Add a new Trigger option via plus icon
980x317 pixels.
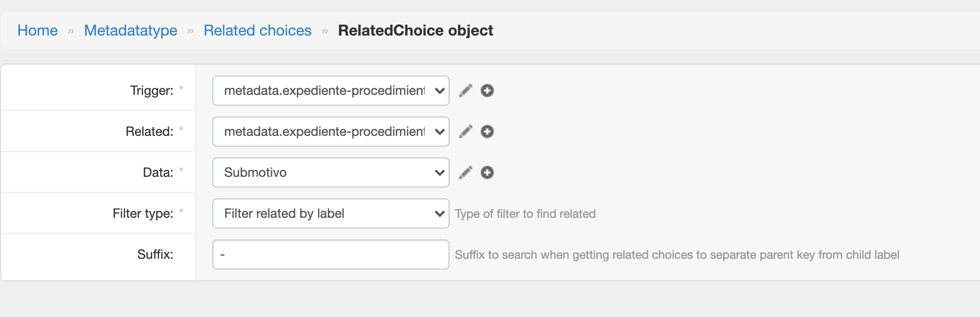pos(487,91)
